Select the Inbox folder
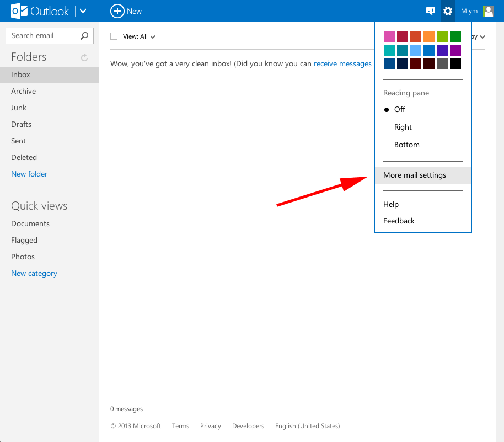This screenshot has height=442, width=504. pos(20,74)
